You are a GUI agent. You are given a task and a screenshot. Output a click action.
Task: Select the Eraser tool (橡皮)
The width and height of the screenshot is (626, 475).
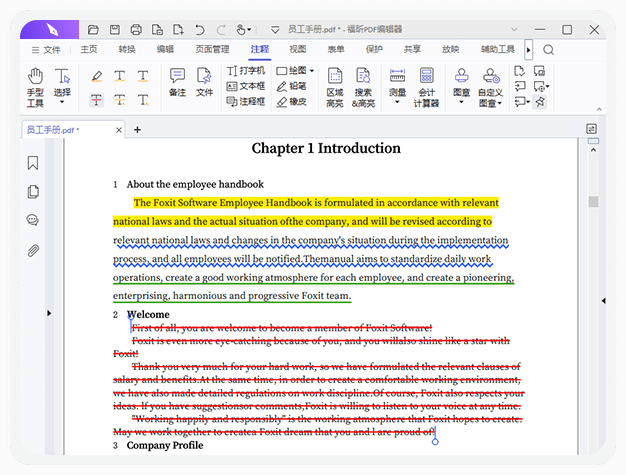(x=292, y=102)
